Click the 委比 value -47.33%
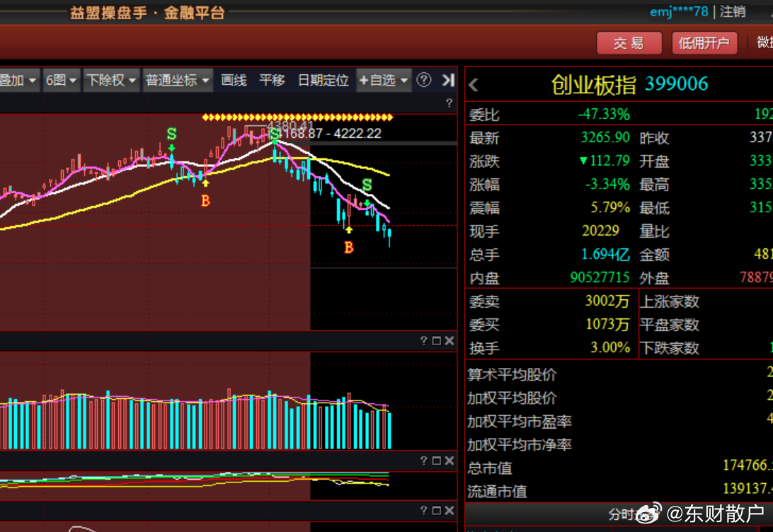773x532 pixels. point(604,115)
